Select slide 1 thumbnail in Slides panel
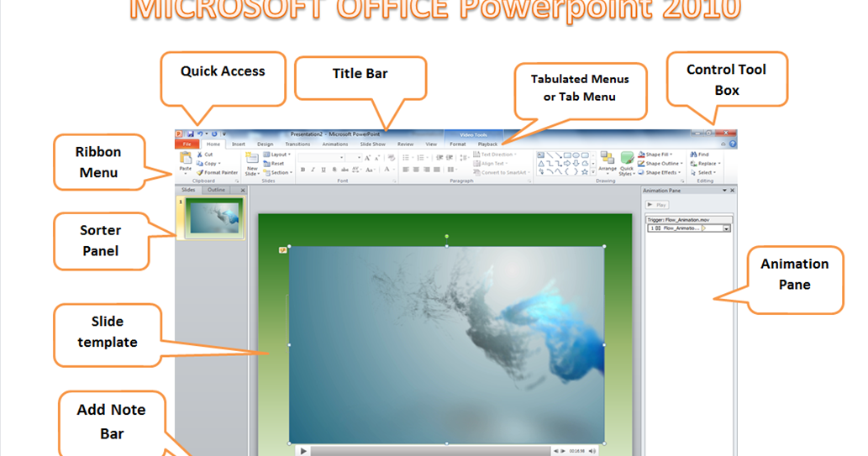This screenshot has height=456, width=868. tap(214, 218)
